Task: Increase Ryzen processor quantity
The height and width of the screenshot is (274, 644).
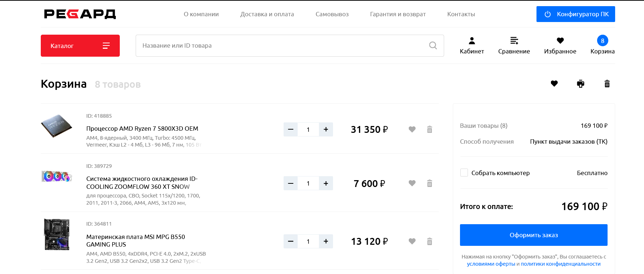Action: (326, 129)
